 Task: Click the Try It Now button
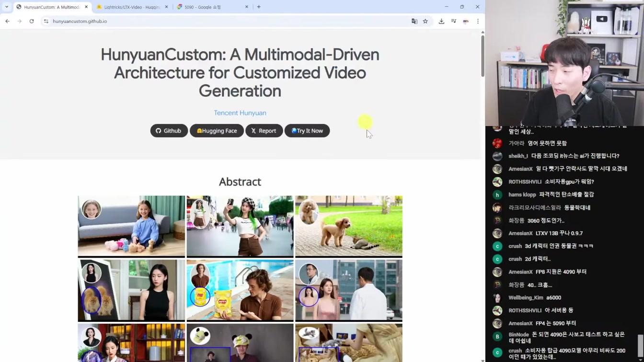tap(307, 131)
